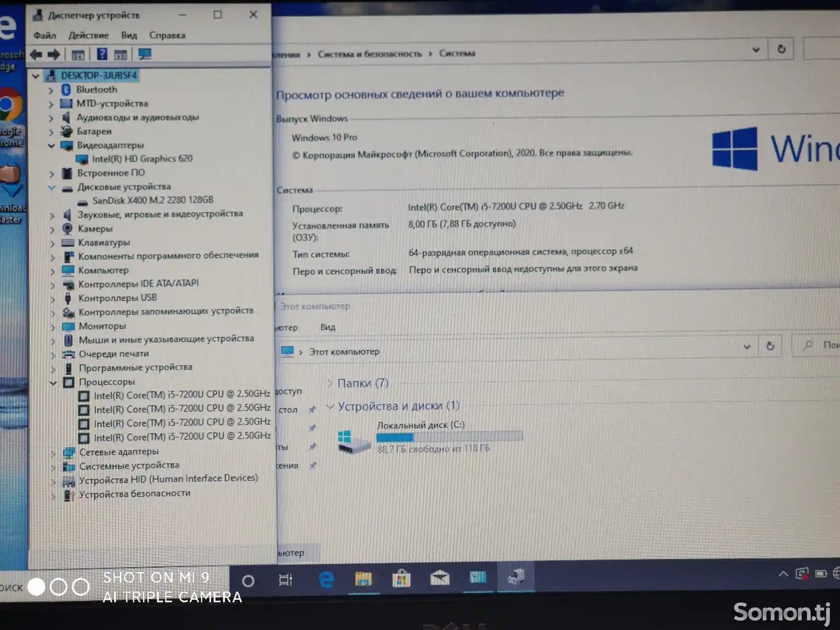Viewport: 840px width, 630px height.
Task: Select the Очереди печати printer icon
Action: (69, 354)
